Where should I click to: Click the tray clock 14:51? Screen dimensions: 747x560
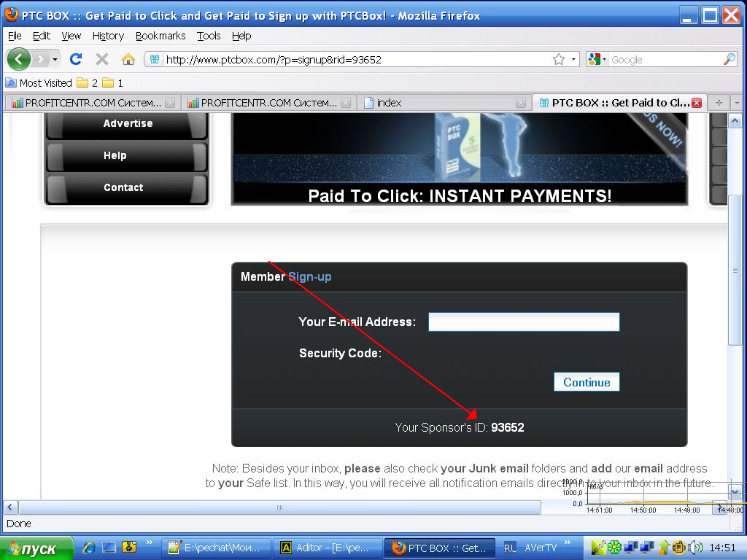pyautogui.click(x=723, y=548)
